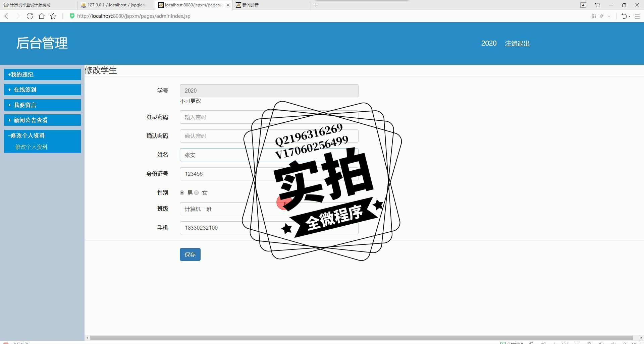The width and height of the screenshot is (644, 344).
Task: Switch to 127.0.0.1 / localhost tab
Action: pos(116,5)
